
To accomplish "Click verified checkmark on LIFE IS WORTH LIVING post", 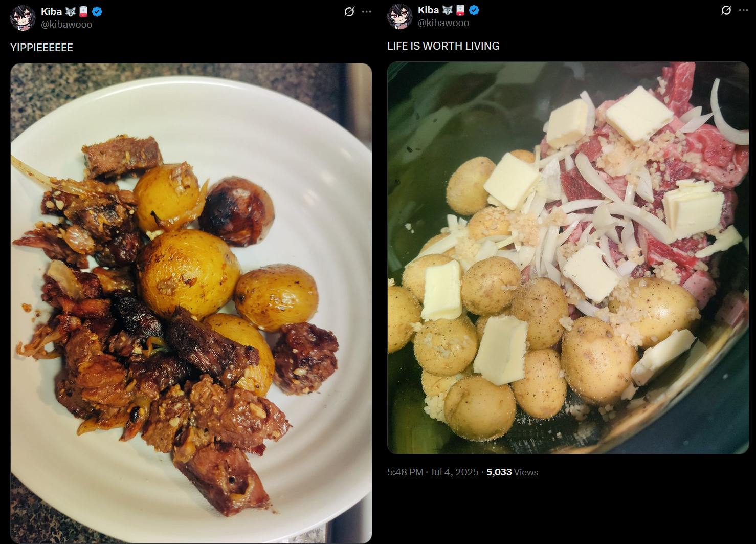I will (474, 10).
